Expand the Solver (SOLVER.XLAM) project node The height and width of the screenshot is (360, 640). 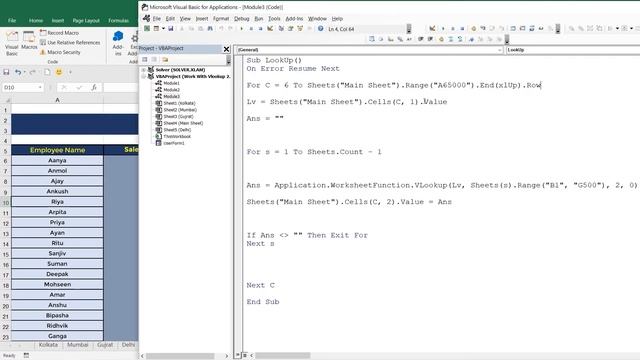click(x=144, y=70)
